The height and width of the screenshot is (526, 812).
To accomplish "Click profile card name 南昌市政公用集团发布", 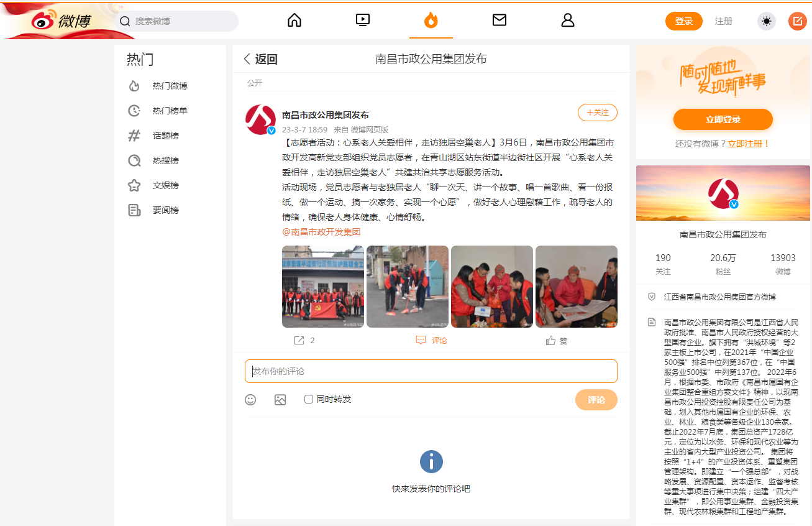I will tap(723, 235).
